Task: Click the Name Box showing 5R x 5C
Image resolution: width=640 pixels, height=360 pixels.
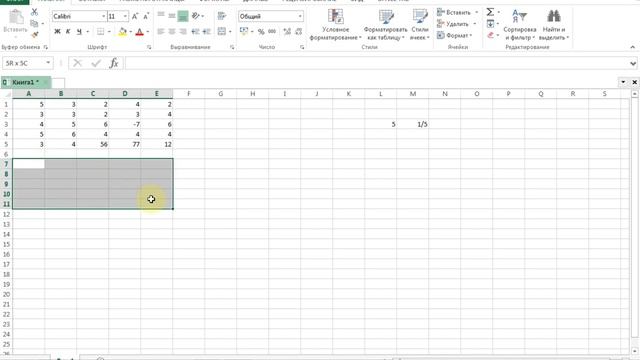Action: (24, 63)
